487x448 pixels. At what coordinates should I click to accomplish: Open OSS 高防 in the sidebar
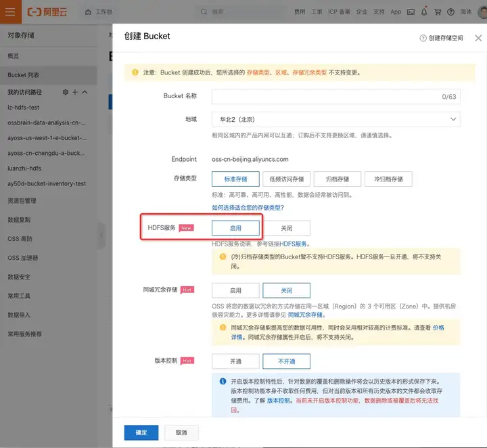[20, 239]
